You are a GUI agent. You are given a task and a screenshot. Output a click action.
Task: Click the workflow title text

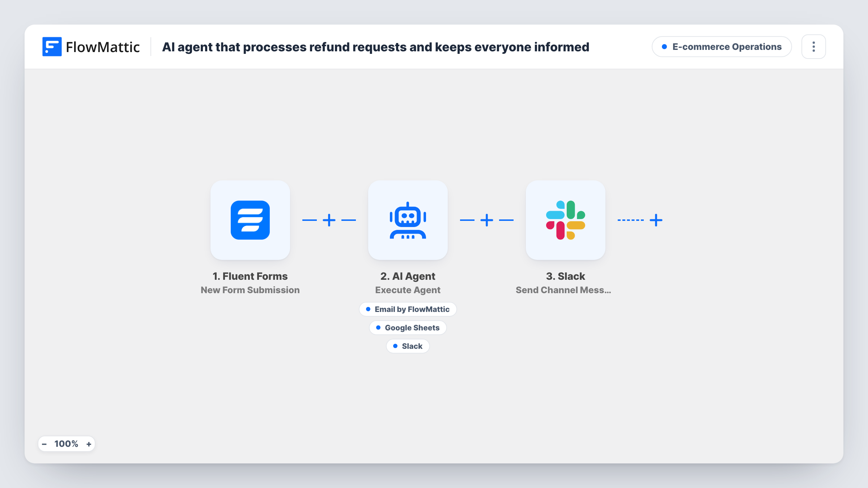coord(376,47)
